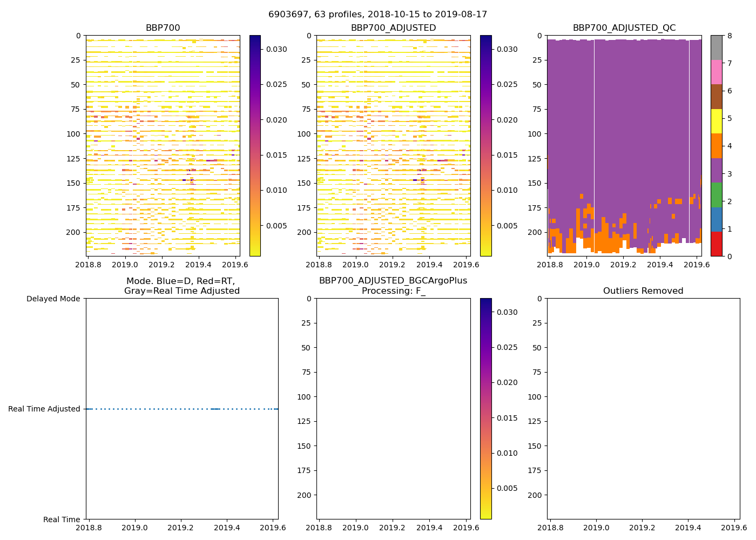This screenshot has height=540, width=756.
Task: Select the blue QC colorbar segment
Action: click(716, 219)
